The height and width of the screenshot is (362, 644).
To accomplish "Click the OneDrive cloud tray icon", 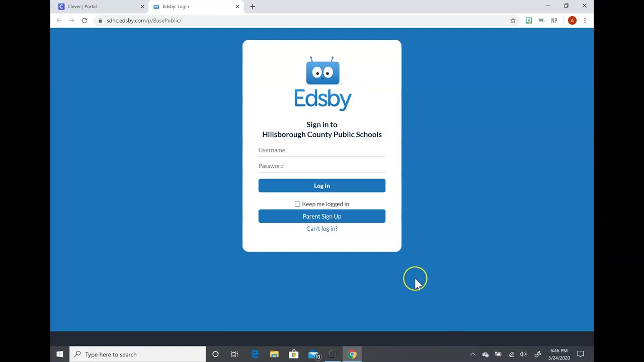I will point(486,354).
